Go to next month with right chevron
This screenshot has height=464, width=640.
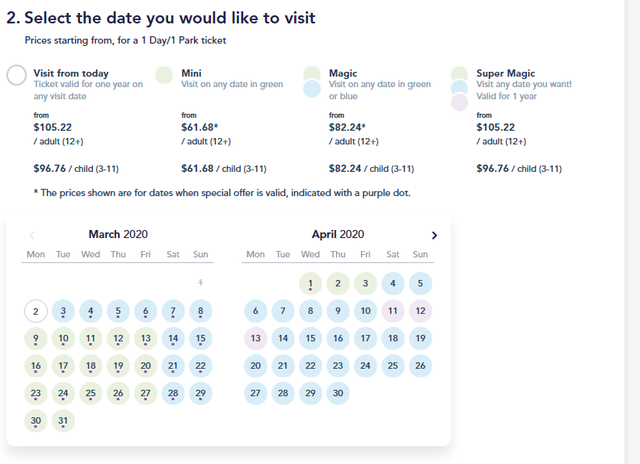434,235
